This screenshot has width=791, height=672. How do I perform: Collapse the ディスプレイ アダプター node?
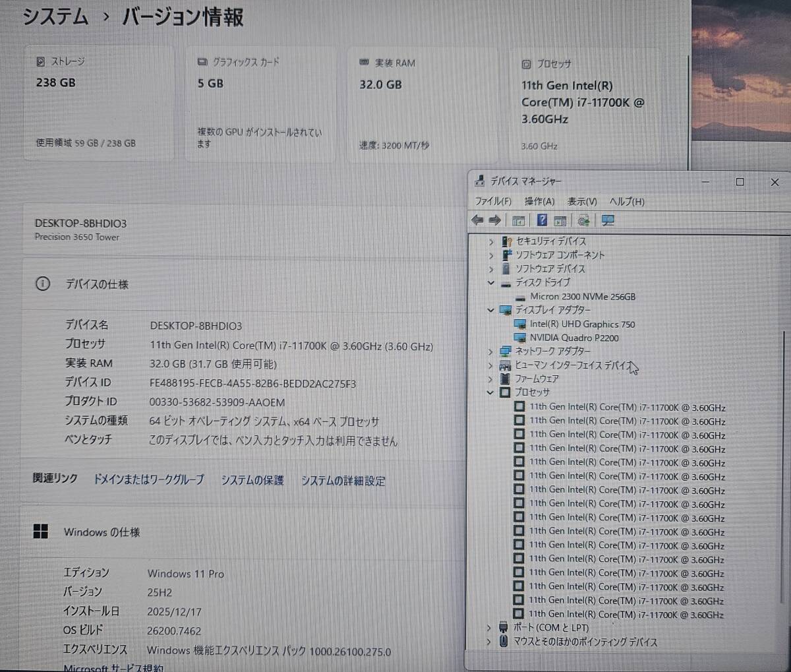click(x=490, y=310)
